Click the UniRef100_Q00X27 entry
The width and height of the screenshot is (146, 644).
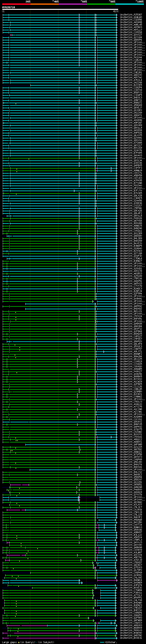131,35
